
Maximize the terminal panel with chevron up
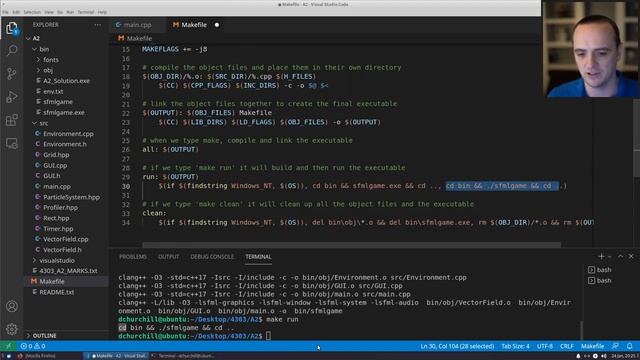[620, 256]
